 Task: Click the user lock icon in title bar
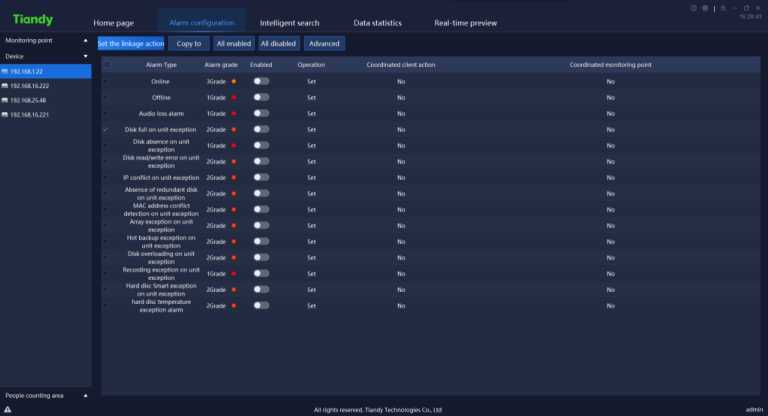point(722,8)
